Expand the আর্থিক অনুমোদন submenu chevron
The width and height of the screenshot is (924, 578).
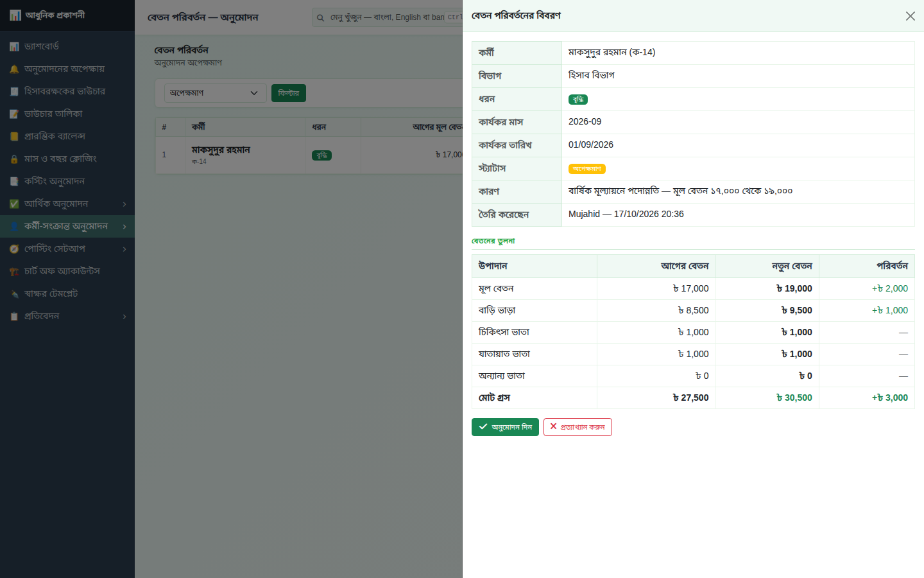(124, 204)
